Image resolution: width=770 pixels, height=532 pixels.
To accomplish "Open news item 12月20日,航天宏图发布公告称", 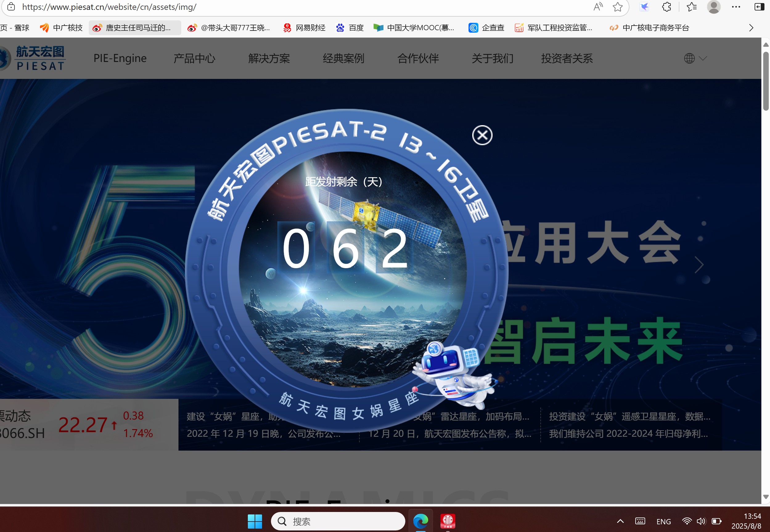I will (450, 434).
